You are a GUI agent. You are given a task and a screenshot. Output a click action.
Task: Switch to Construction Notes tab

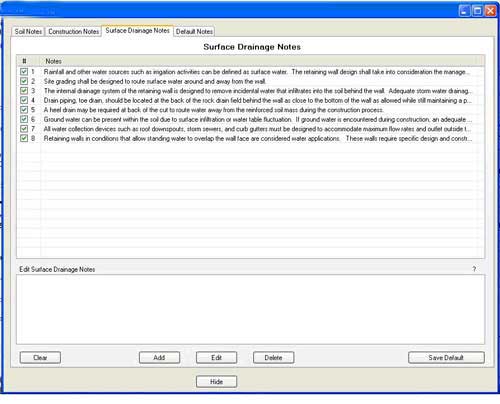[74, 32]
